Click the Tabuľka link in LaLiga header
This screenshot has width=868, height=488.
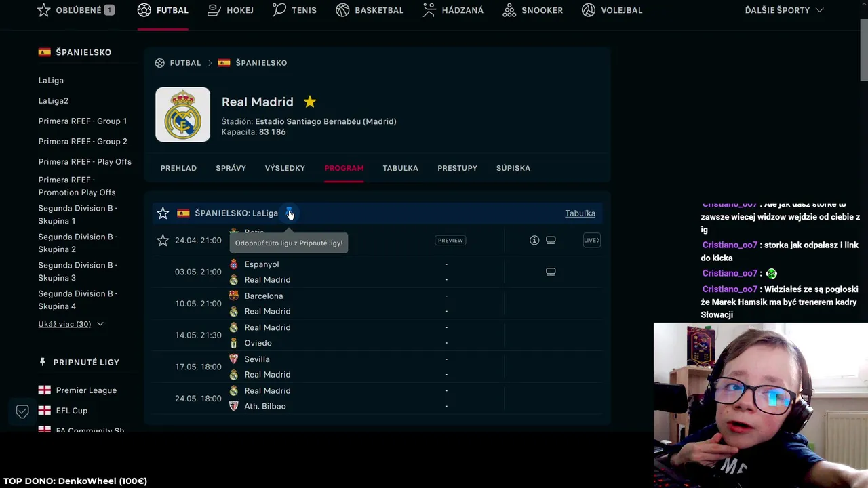(x=580, y=213)
